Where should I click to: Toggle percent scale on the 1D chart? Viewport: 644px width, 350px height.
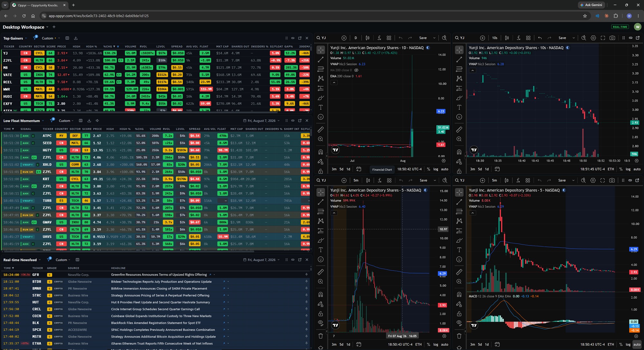click(x=429, y=169)
